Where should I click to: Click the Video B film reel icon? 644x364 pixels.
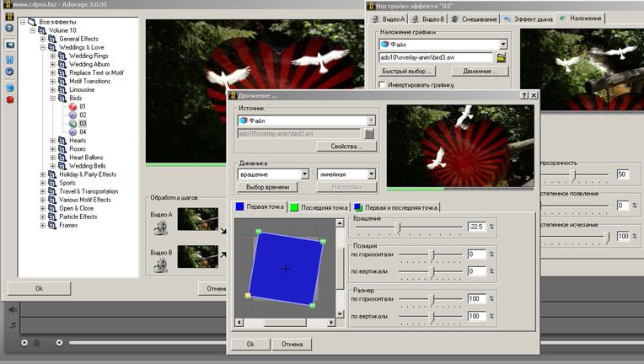[x=160, y=264]
